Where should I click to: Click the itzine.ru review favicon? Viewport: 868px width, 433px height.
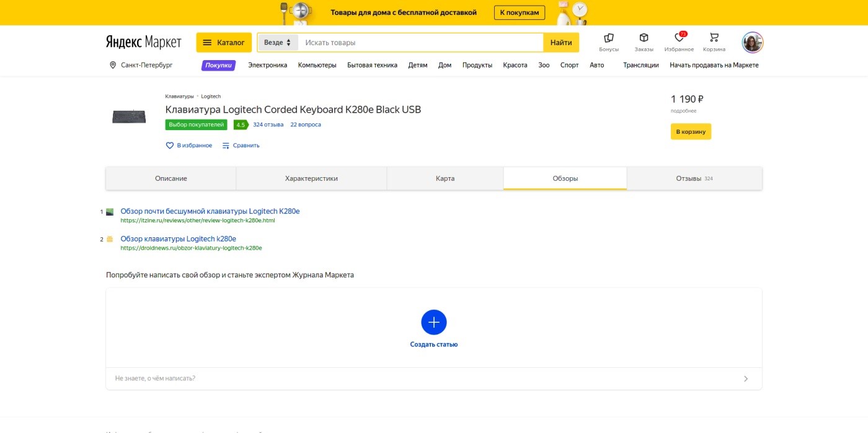click(x=110, y=212)
